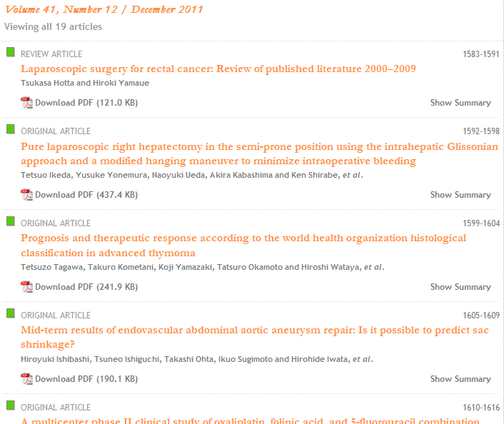Expand summary of pure laparoscopic hepatectomy article
The image size is (504, 424).
point(460,195)
